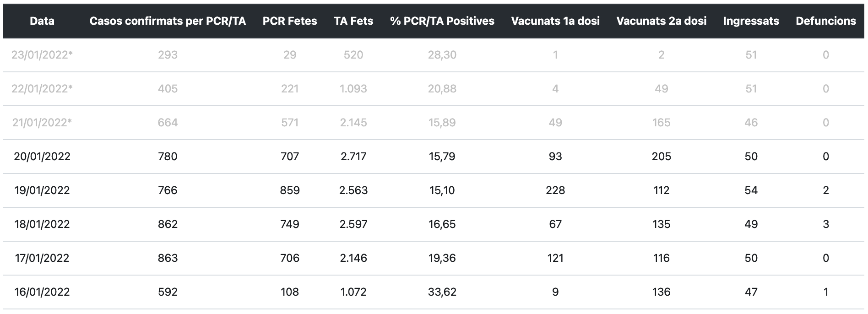Image resolution: width=868 pixels, height=314 pixels.
Task: Click the 18/01/2022 date cell
Action: (x=42, y=224)
